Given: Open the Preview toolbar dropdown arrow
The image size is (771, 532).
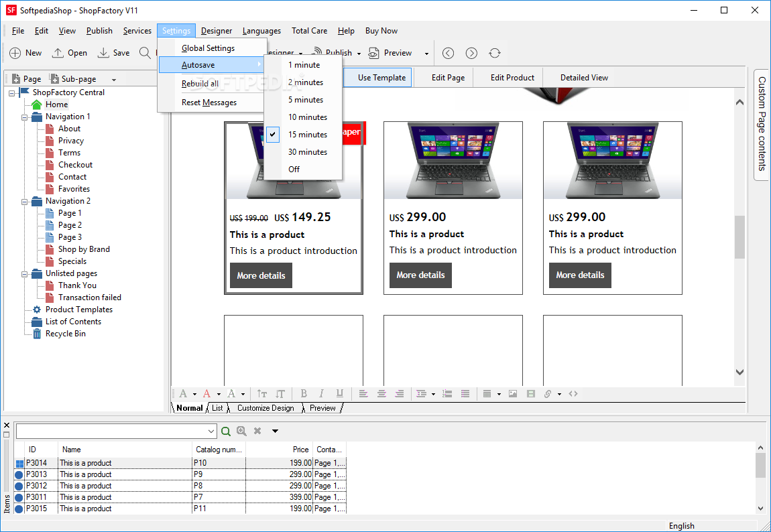Looking at the screenshot, I should 426,54.
